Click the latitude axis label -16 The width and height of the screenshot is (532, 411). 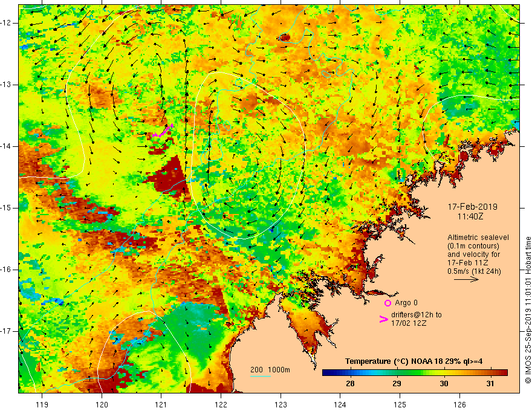[x=6, y=270]
